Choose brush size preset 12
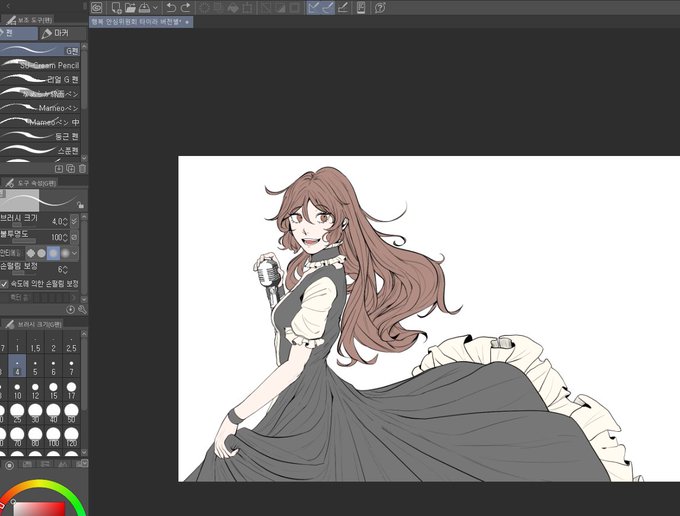Image resolution: width=680 pixels, height=516 pixels. coord(35,389)
